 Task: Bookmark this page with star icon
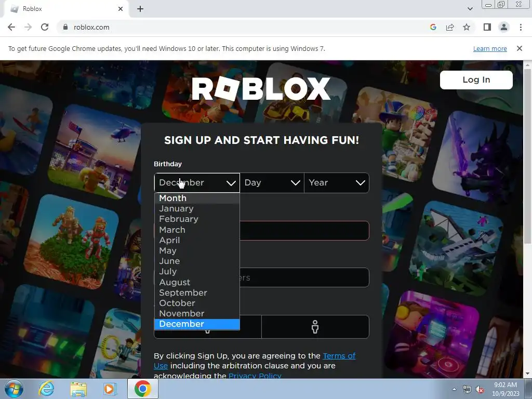467,27
